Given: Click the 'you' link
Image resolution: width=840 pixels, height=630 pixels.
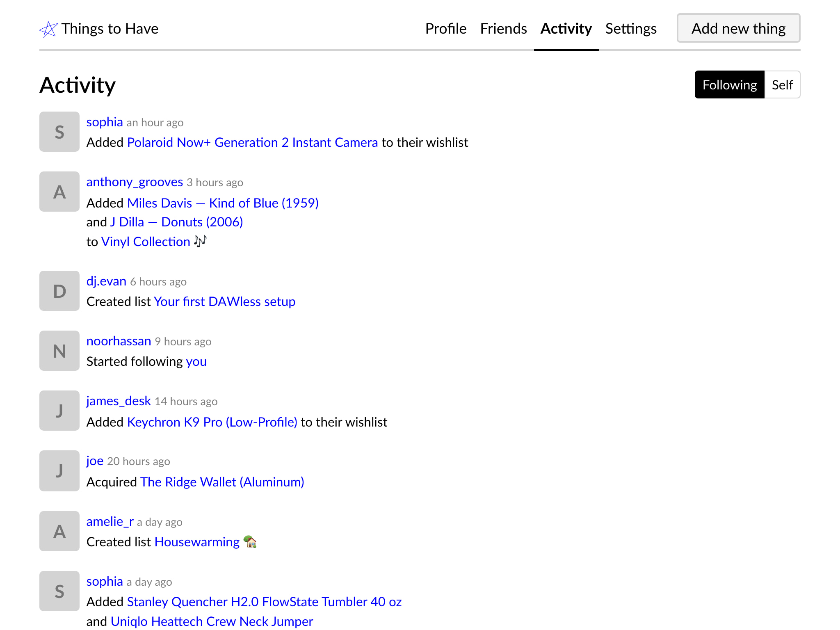Looking at the screenshot, I should point(196,362).
